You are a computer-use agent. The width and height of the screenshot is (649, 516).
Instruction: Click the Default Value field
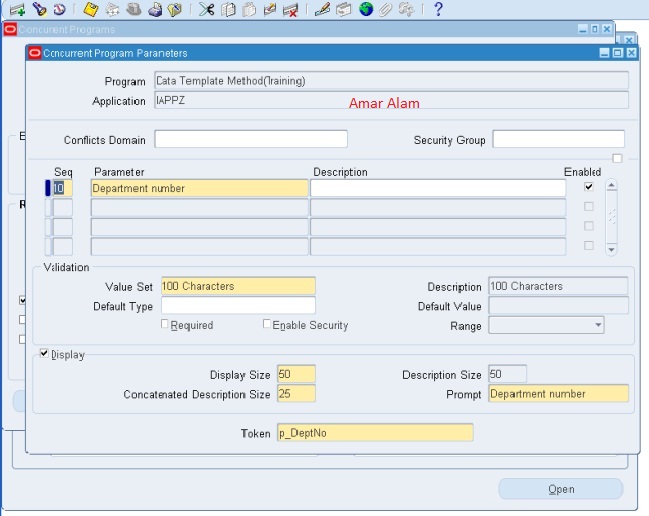[x=558, y=305]
